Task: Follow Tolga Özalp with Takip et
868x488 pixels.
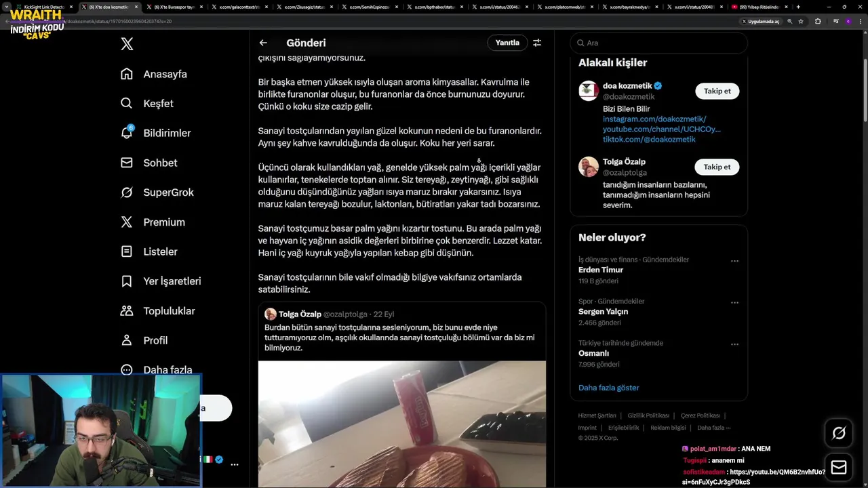Action: click(717, 167)
